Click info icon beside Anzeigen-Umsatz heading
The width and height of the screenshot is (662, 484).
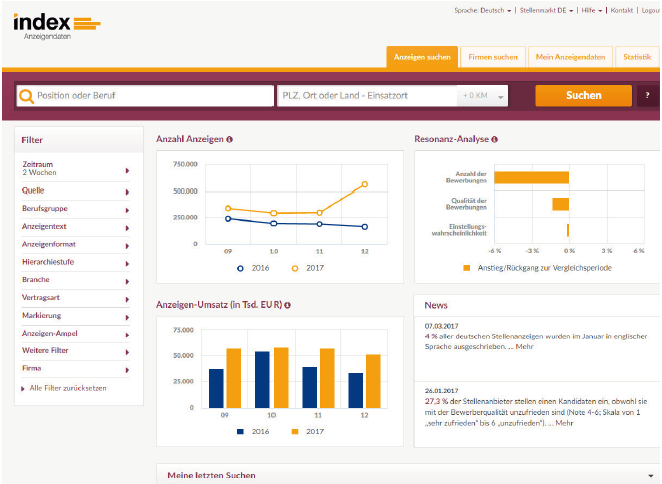[x=289, y=304]
